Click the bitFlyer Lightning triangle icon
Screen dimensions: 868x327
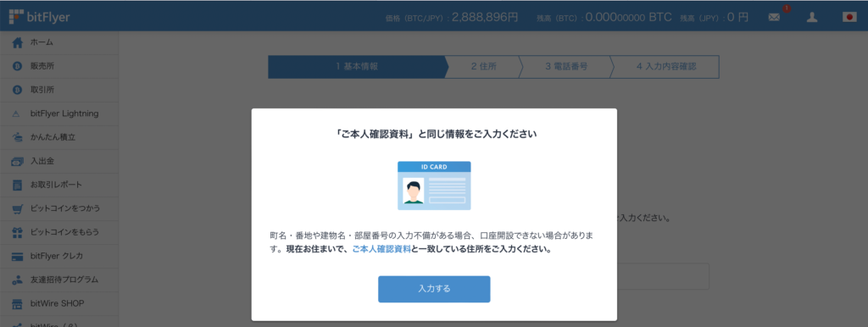(17, 114)
